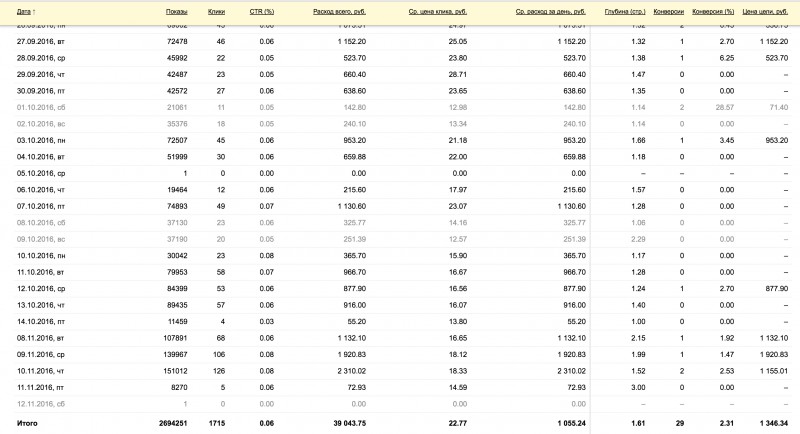
Task: Click total impressions value 2694251
Action: [169, 423]
